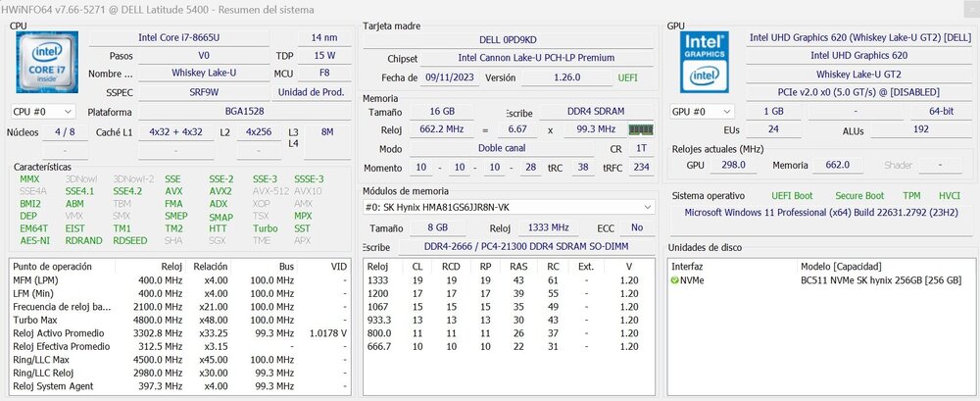This screenshot has width=980, height=401.
Task: Click the green check icon beside NVMe
Action: (674, 280)
